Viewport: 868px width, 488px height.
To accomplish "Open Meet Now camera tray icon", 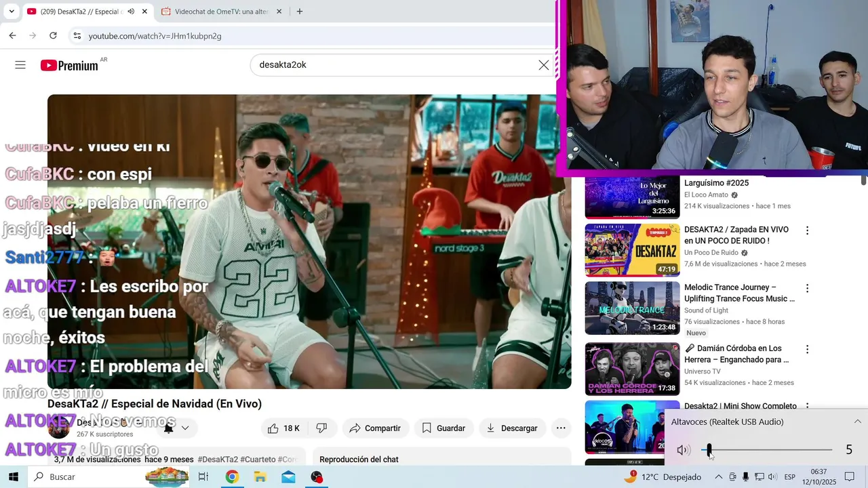I will (x=732, y=477).
